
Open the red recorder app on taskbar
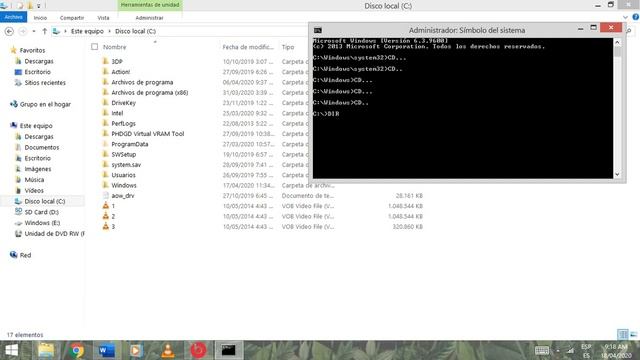(198, 350)
